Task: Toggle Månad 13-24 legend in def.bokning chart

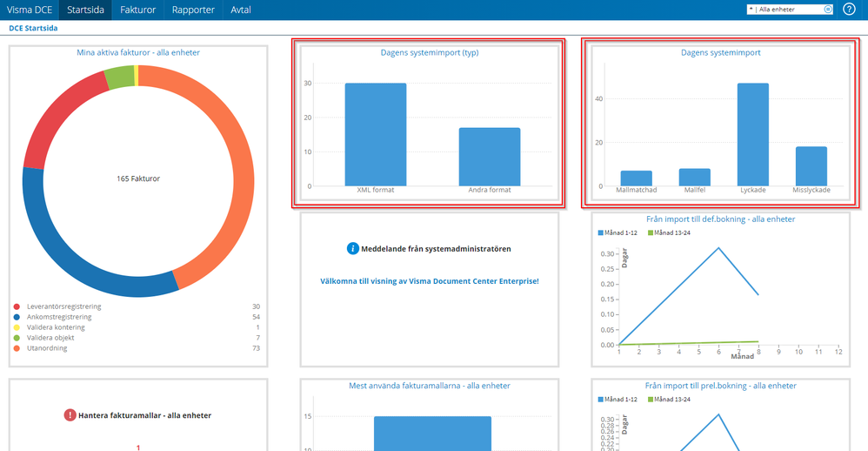Action: pyautogui.click(x=669, y=232)
